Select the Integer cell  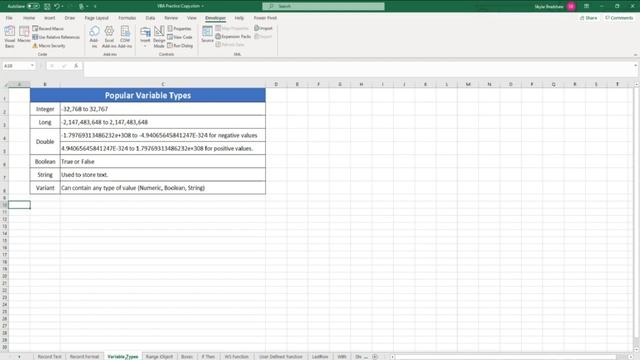coord(45,109)
